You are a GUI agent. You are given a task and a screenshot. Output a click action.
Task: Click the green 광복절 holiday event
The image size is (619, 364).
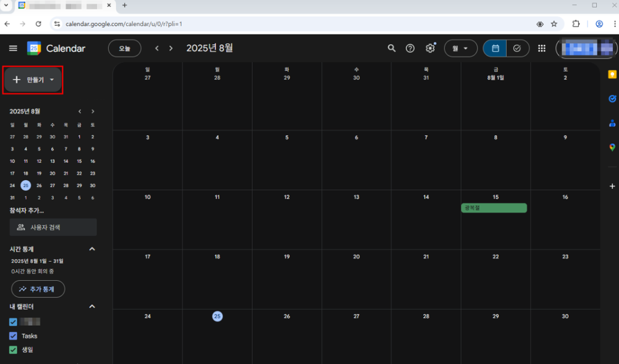click(494, 208)
